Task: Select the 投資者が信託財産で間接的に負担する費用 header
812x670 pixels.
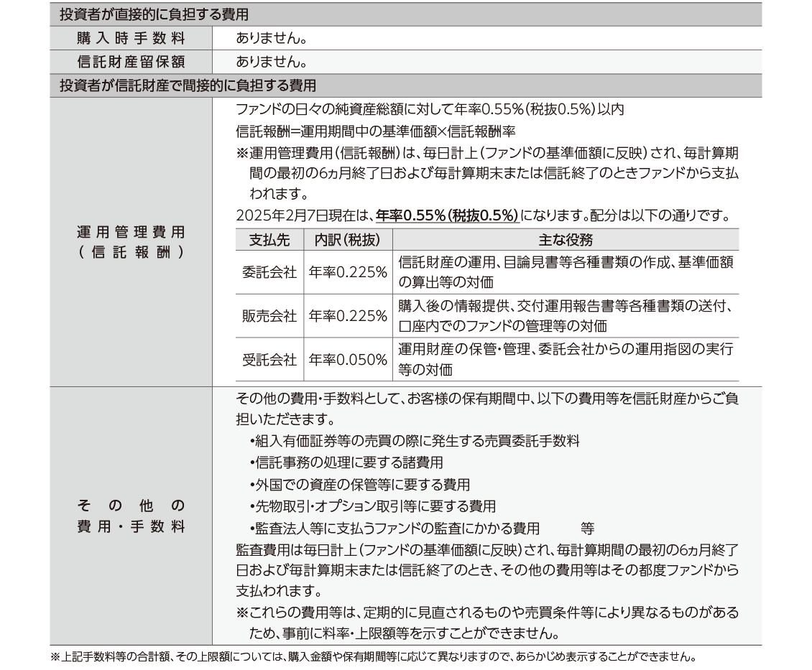Action: pos(188,85)
